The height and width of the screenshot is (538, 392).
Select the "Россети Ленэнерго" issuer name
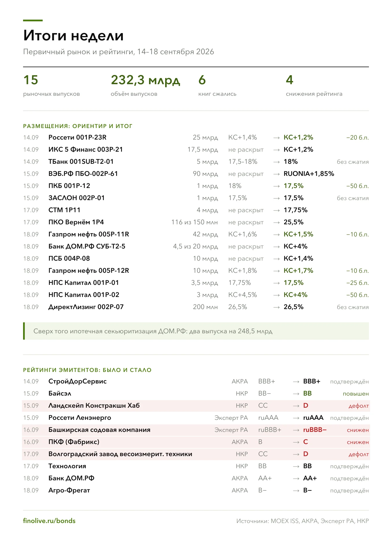tap(80, 418)
